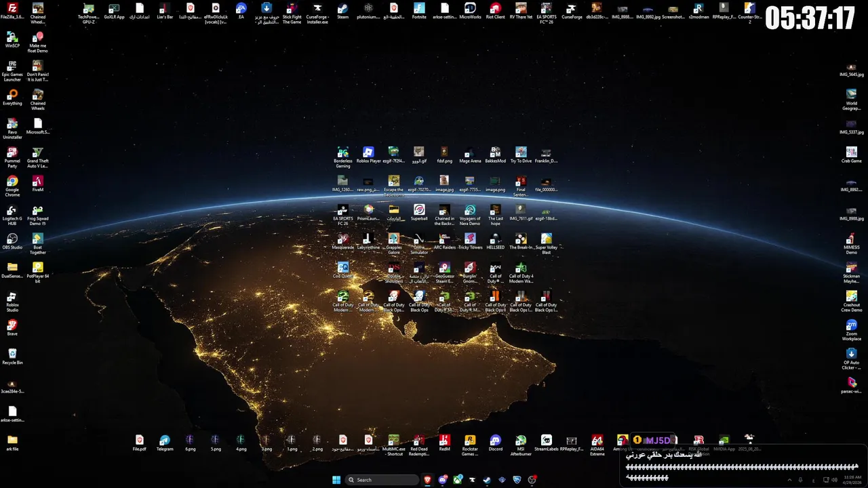
Task: Click the taskbar Search box
Action: coord(382,480)
